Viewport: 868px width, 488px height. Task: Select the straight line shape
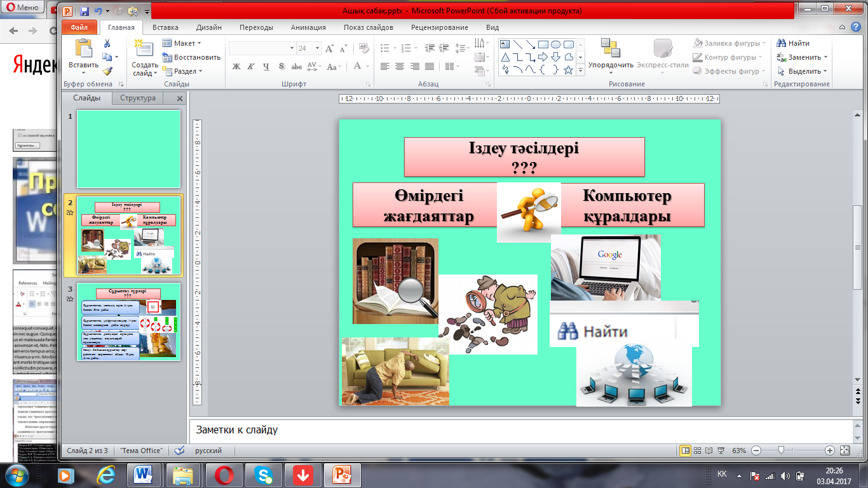coord(518,44)
